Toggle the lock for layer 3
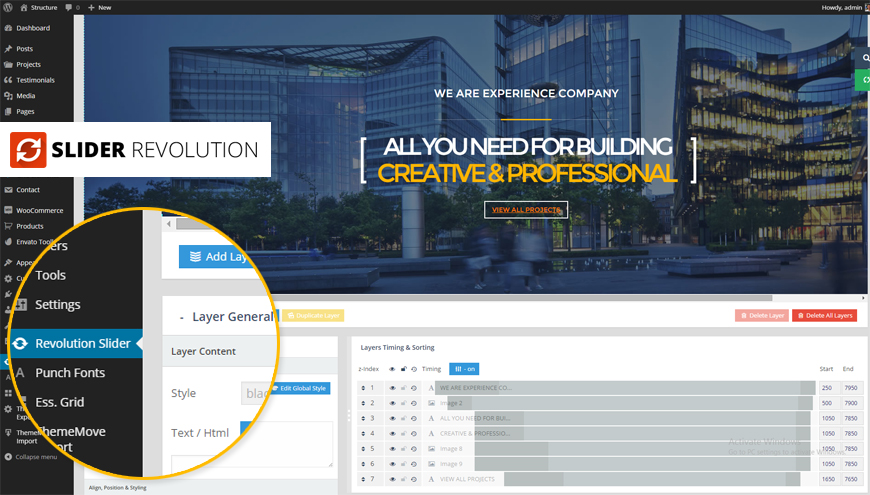Screen dimensions: 870x495 pyautogui.click(x=402, y=418)
